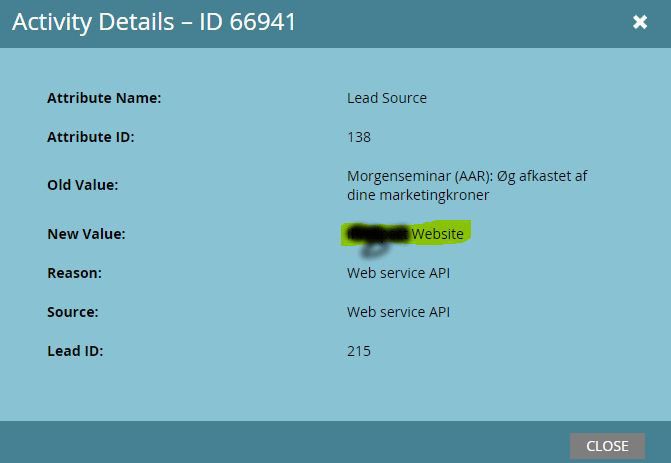Image resolution: width=671 pixels, height=463 pixels.
Task: Click the Morgenseminar (AAR) old value line
Action: click(x=467, y=176)
